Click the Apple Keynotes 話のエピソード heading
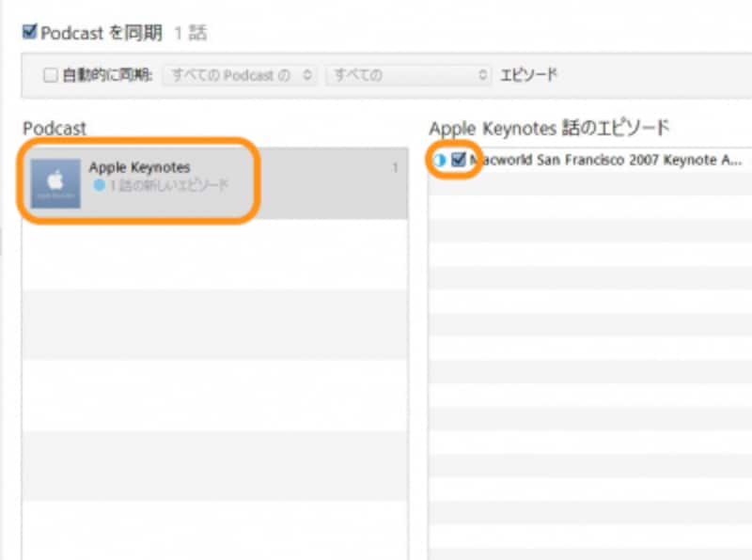Viewport: 752px width, 560px height. point(549,128)
